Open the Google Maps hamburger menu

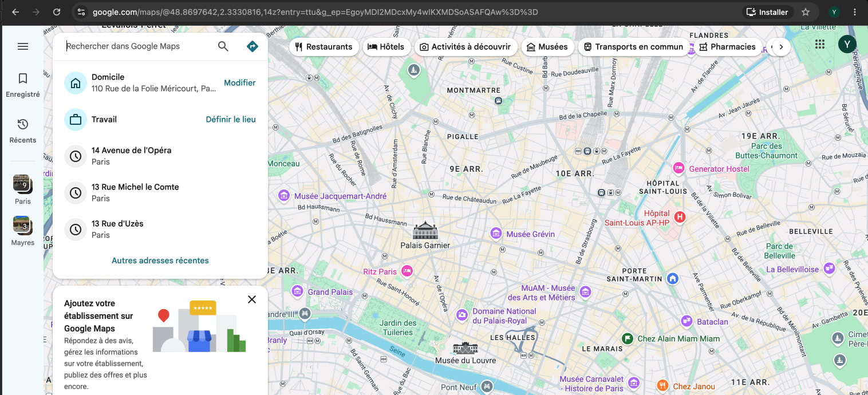click(23, 46)
